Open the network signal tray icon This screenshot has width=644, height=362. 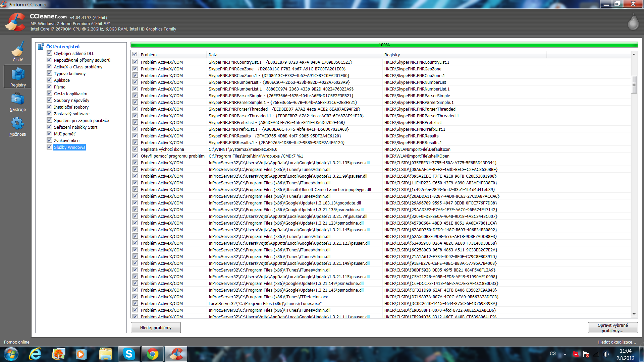596,354
